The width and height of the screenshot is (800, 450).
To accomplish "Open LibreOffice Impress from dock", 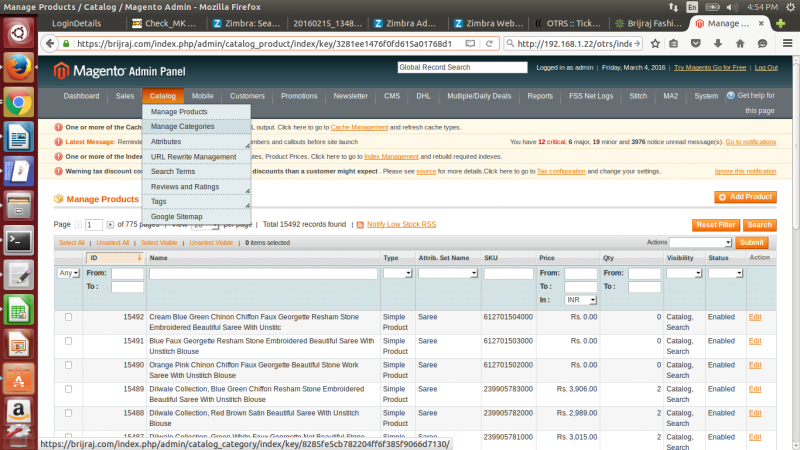I will (18, 345).
